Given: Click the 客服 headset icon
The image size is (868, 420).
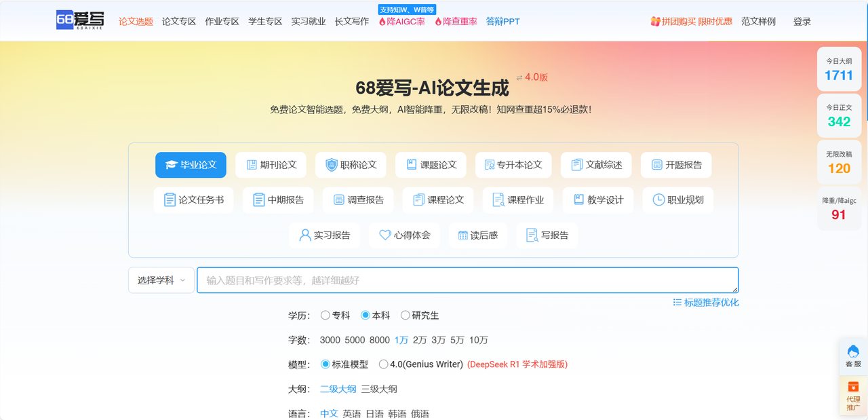Looking at the screenshot, I should point(853,351).
